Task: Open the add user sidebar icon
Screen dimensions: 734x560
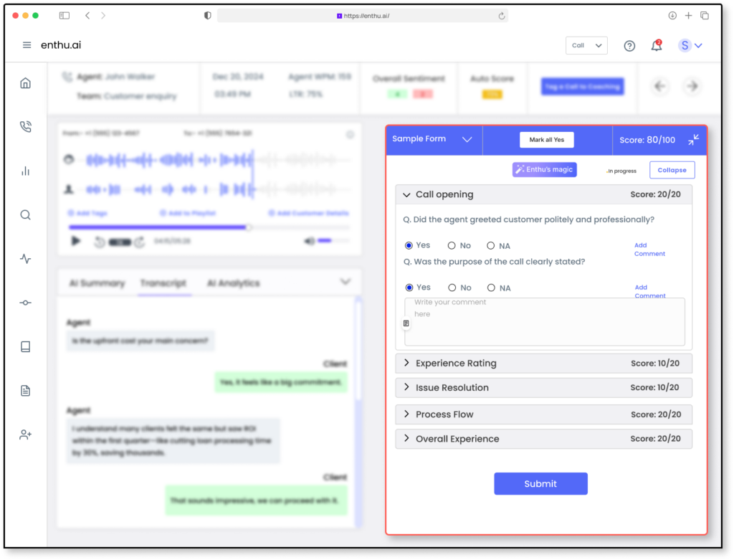Action: pyautogui.click(x=26, y=435)
